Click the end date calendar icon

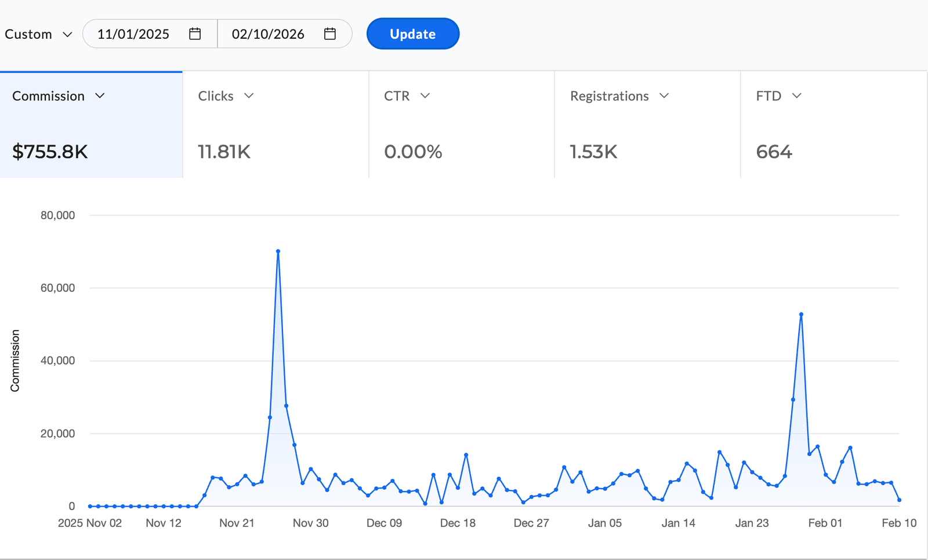[330, 34]
